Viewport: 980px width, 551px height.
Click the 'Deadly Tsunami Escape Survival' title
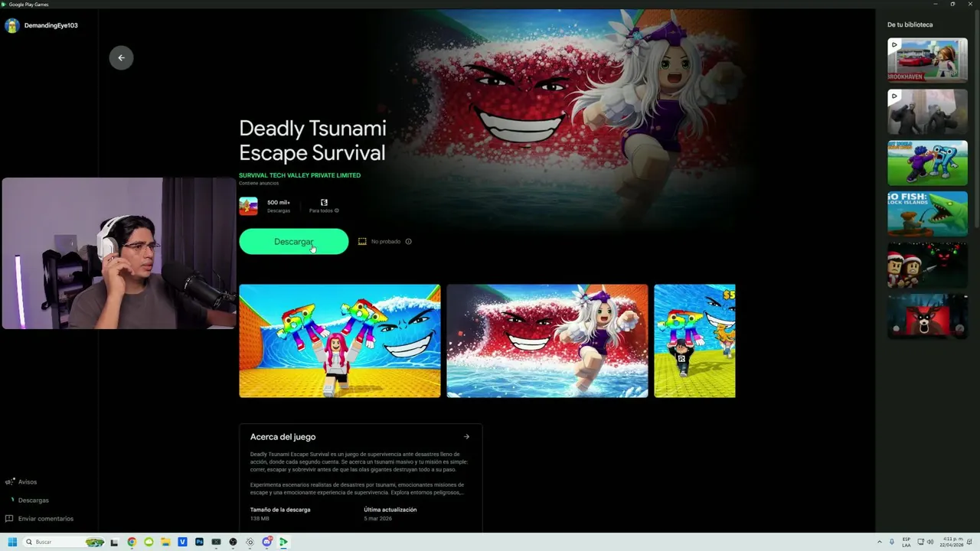pyautogui.click(x=312, y=141)
